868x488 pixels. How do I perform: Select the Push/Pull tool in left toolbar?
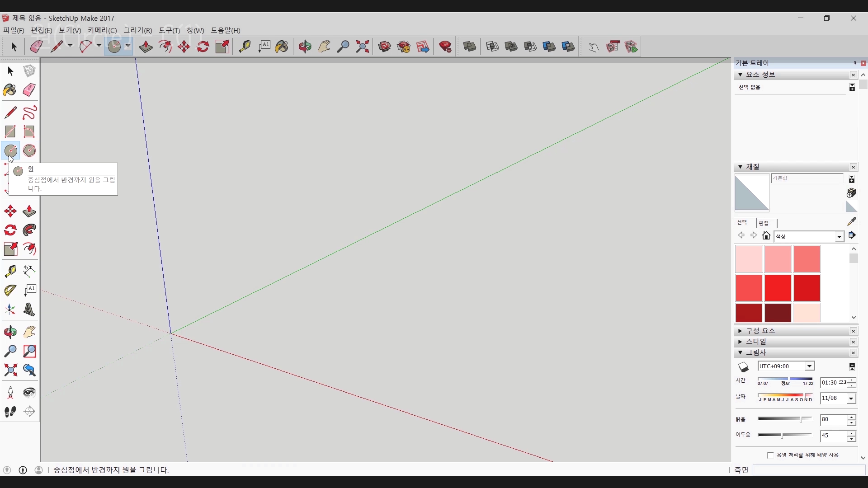29,211
